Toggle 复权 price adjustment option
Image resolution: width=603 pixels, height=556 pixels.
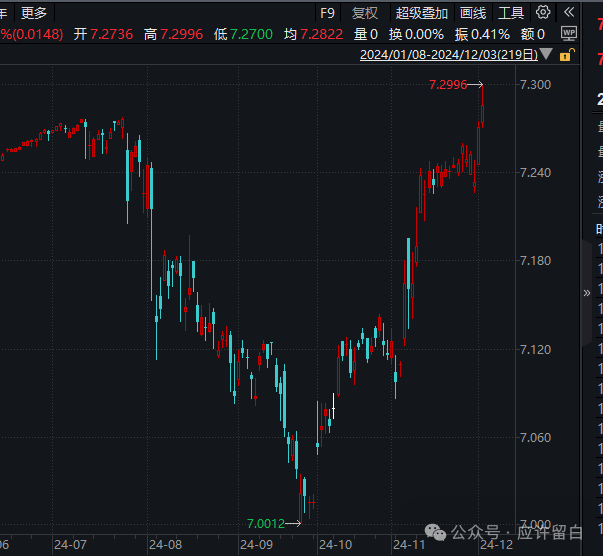365,13
